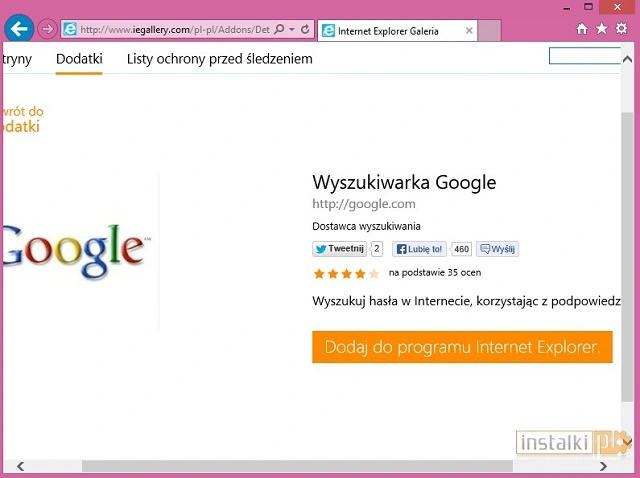This screenshot has width=640, height=478.
Task: Click the forward navigation arrow
Action: click(x=47, y=29)
